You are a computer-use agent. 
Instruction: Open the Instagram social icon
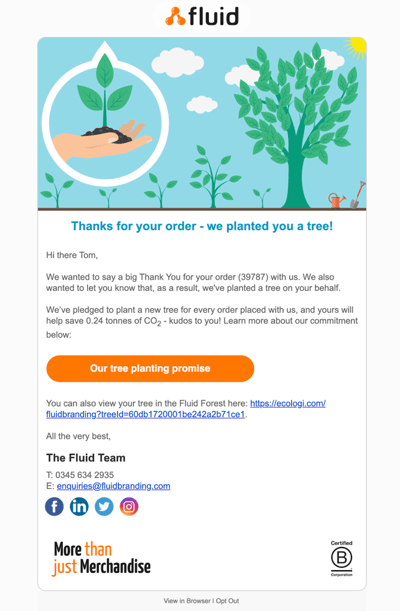coord(129,507)
